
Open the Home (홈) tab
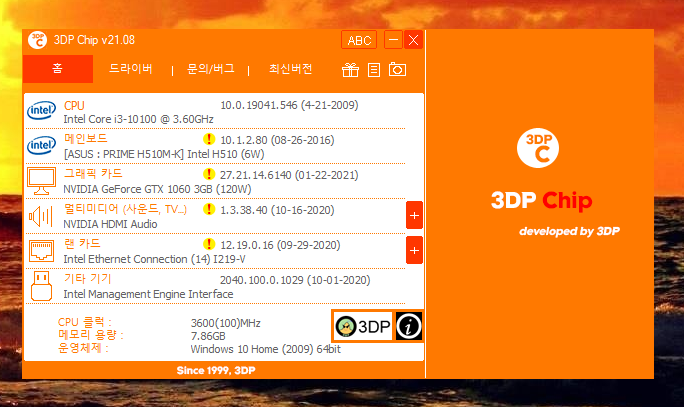pos(58,69)
